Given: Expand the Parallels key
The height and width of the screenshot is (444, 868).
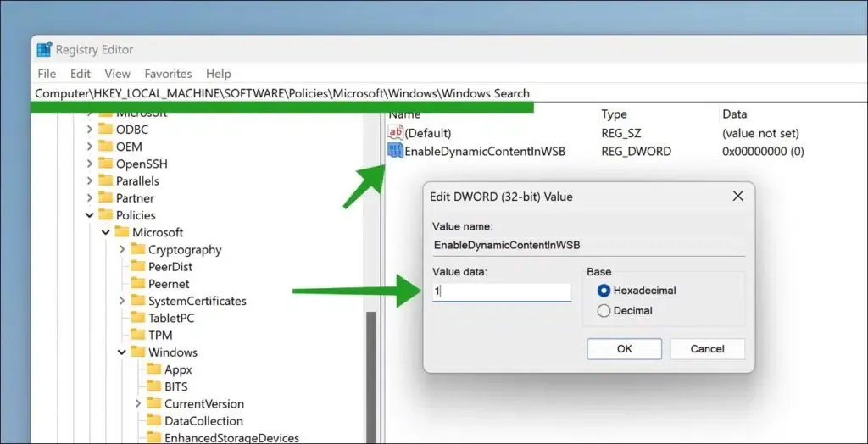Looking at the screenshot, I should (89, 181).
